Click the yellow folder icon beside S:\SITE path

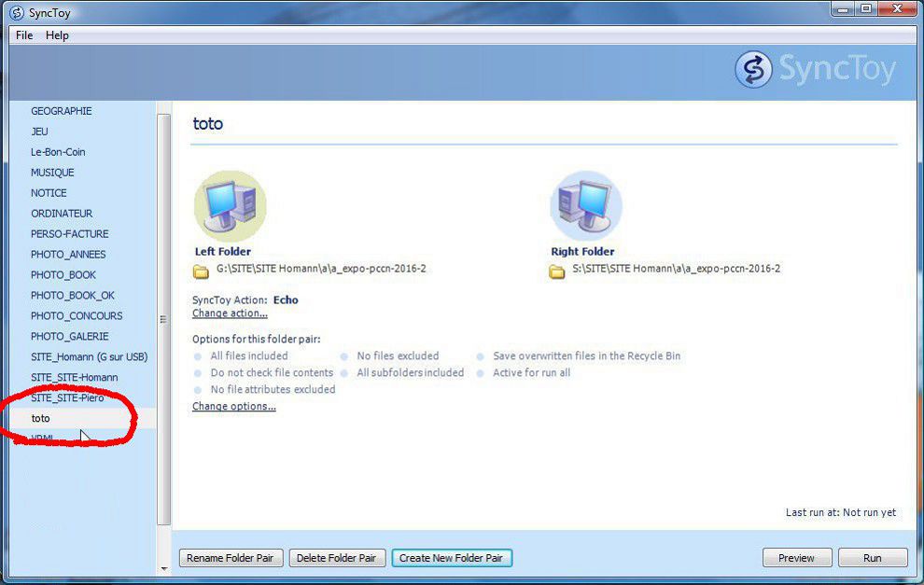coord(557,272)
